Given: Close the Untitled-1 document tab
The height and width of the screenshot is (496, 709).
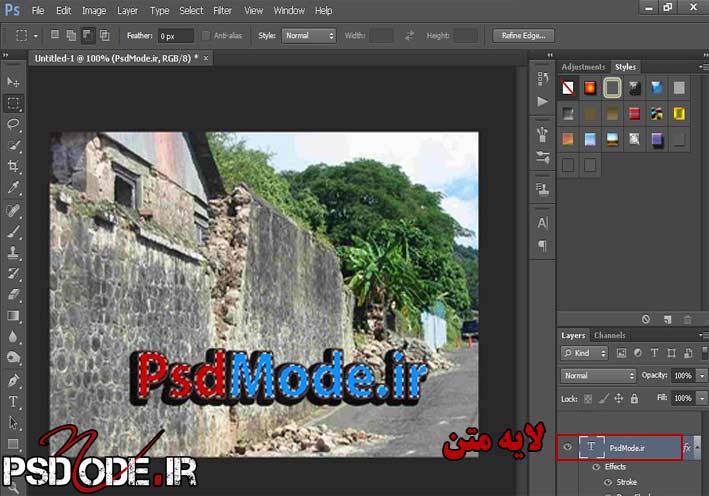Looking at the screenshot, I should click(206, 58).
